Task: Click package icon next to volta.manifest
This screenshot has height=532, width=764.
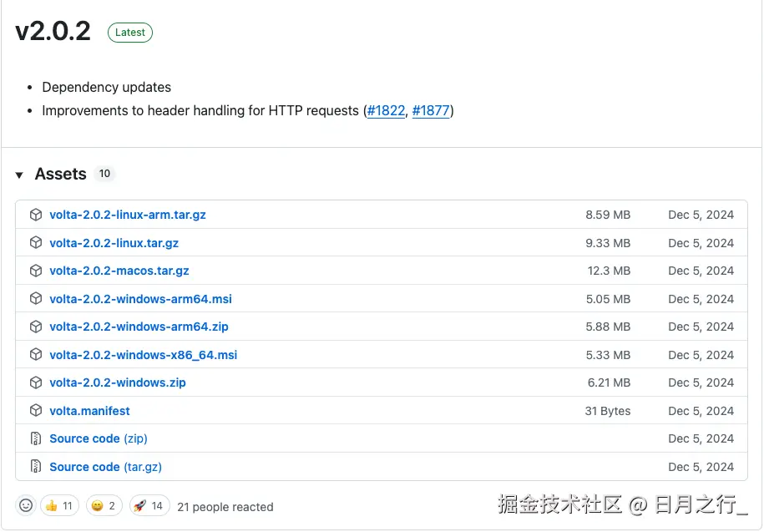Action: coord(36,411)
